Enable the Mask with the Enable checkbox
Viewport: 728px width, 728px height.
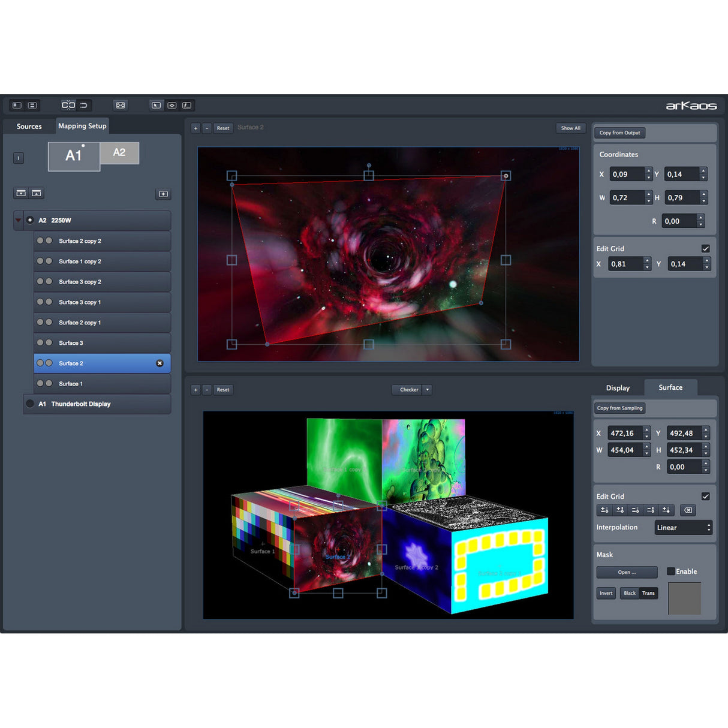670,571
